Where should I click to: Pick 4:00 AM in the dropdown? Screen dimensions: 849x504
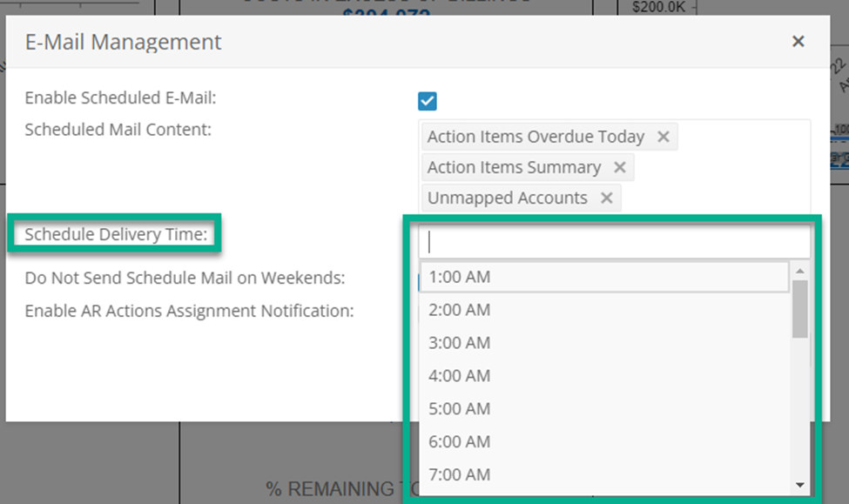604,376
